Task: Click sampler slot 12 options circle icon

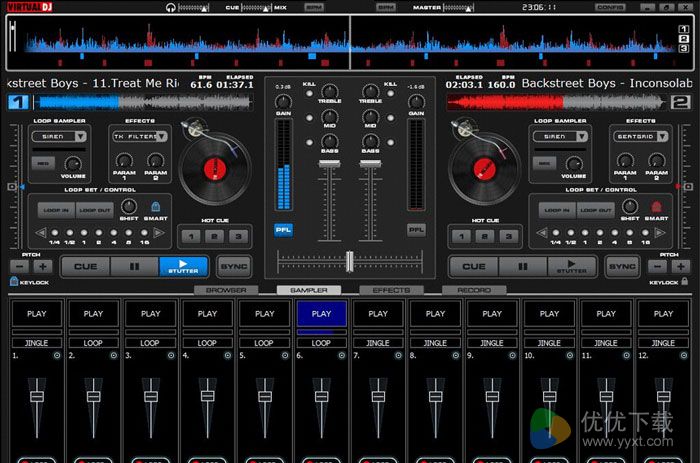Action: (683, 355)
